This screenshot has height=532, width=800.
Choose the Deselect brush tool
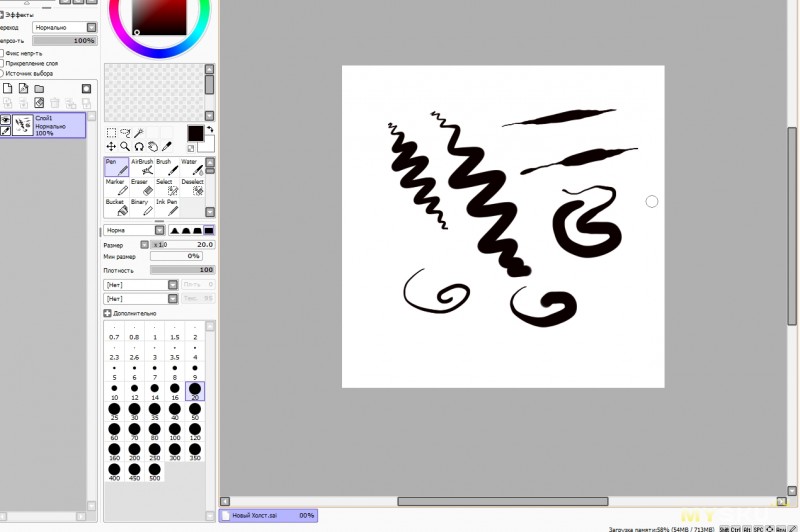click(192, 187)
